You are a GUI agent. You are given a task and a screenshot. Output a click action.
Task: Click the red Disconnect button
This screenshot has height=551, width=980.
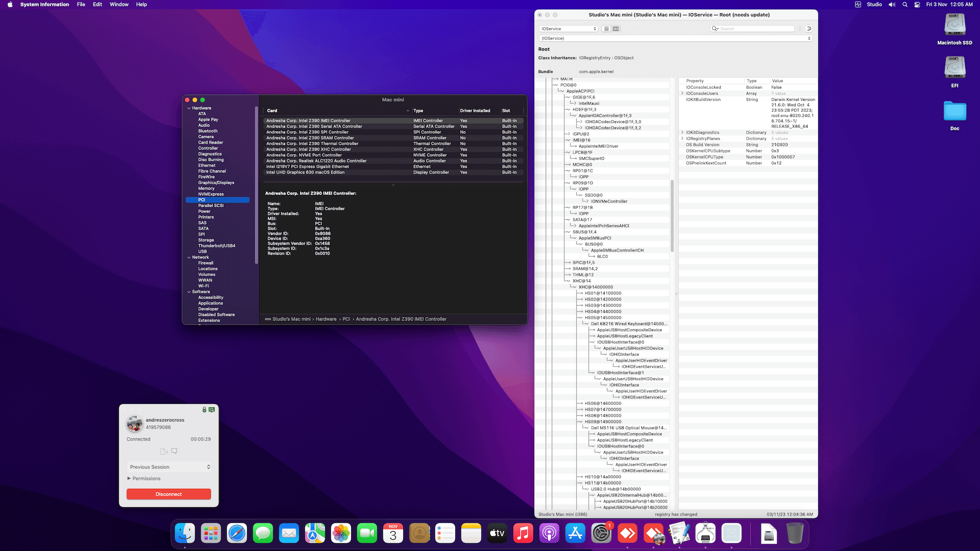pyautogui.click(x=169, y=494)
